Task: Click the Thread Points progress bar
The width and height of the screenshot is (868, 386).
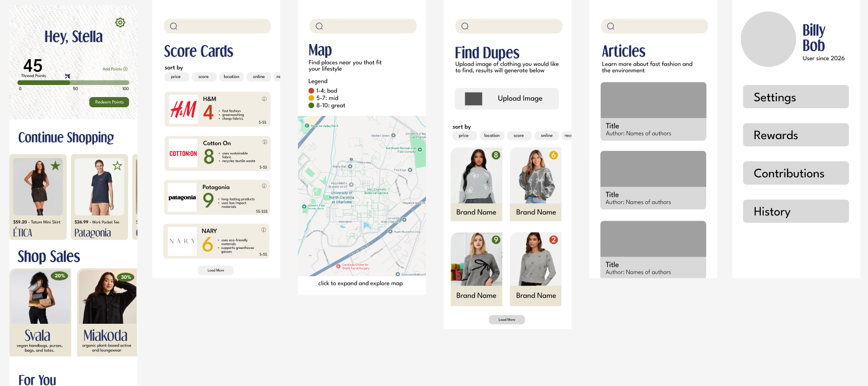Action: pos(73,82)
